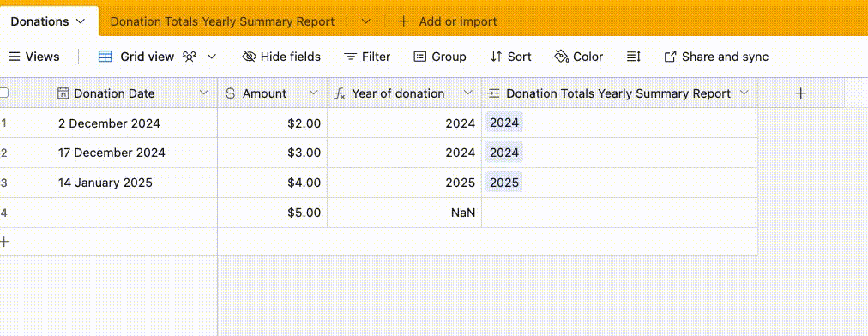Open the Group records tool
The height and width of the screenshot is (336, 868).
(440, 57)
